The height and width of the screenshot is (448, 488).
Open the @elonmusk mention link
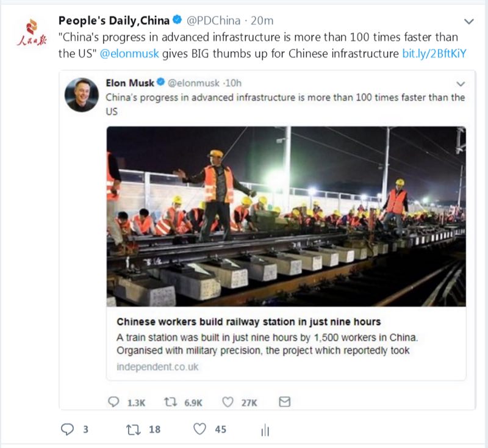click(x=129, y=53)
